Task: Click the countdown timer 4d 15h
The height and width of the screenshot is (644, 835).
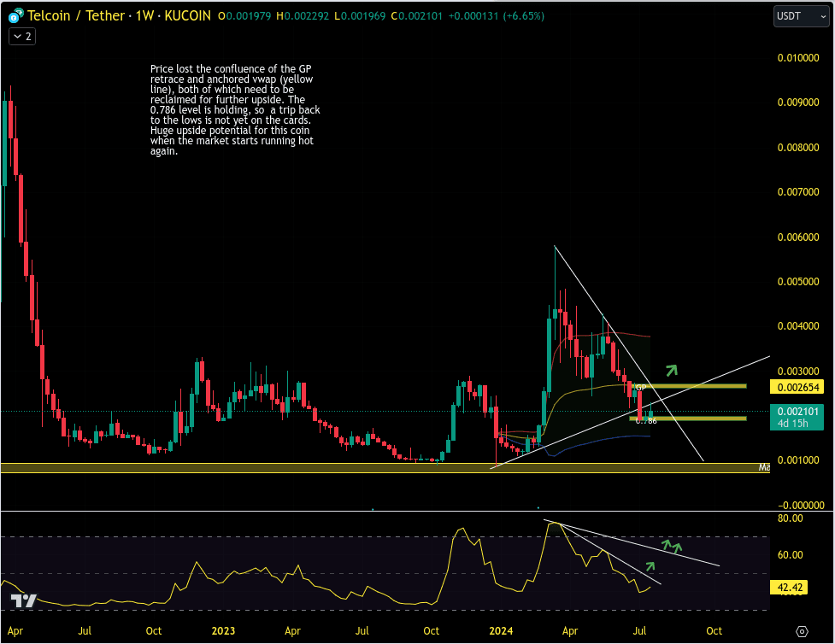Action: pyautogui.click(x=792, y=424)
